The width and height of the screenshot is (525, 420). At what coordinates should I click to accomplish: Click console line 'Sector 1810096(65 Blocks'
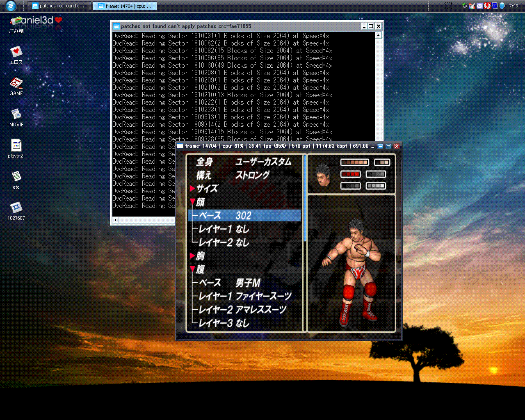tap(222, 58)
